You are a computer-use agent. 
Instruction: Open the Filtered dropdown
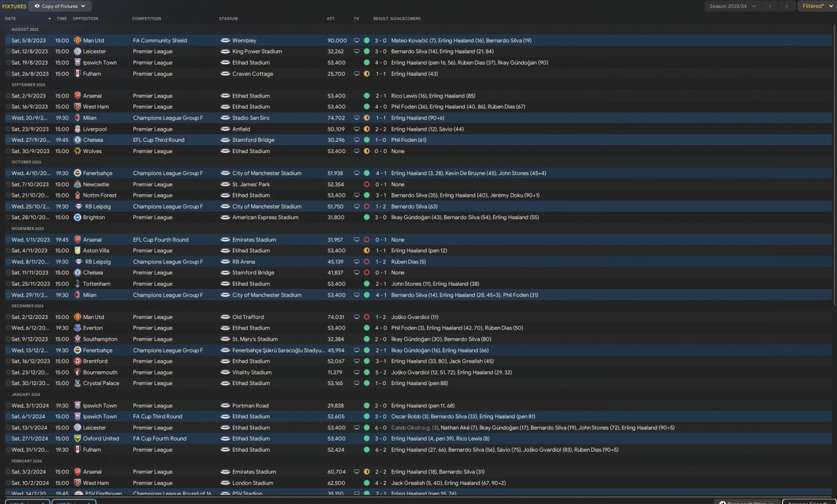click(817, 7)
